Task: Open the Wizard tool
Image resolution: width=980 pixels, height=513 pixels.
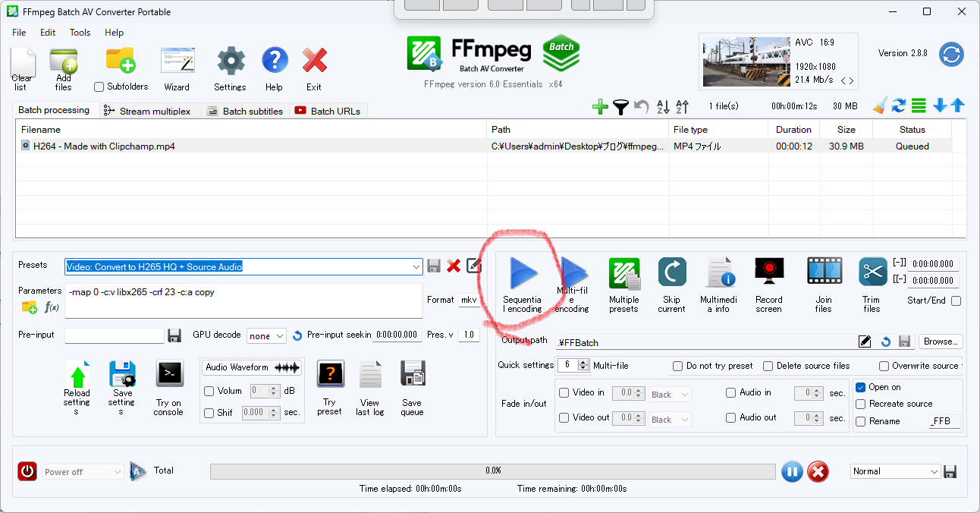Action: (177, 62)
